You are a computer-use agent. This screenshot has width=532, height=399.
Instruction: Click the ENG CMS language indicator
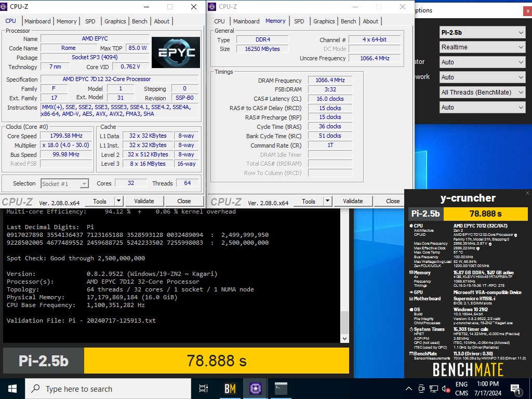[x=461, y=389]
